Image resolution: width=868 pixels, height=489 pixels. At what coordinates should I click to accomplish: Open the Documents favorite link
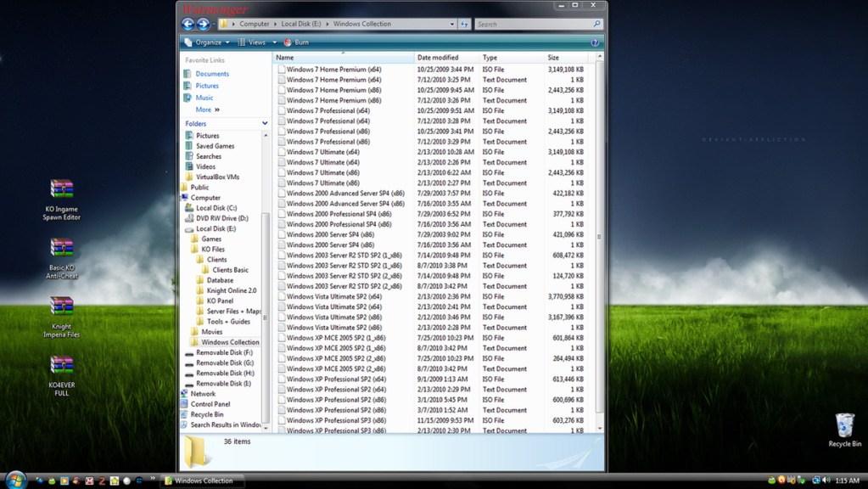coord(212,74)
